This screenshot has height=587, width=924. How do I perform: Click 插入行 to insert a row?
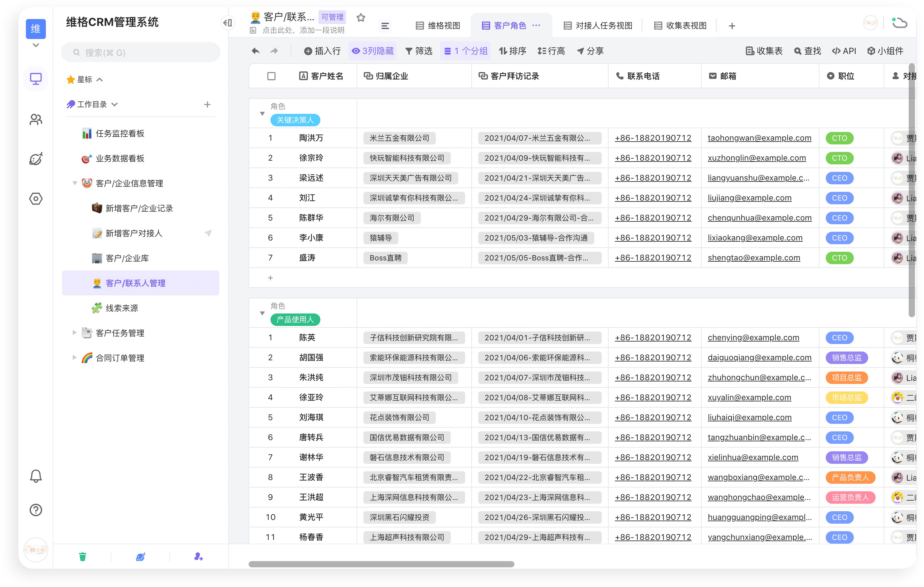[322, 51]
